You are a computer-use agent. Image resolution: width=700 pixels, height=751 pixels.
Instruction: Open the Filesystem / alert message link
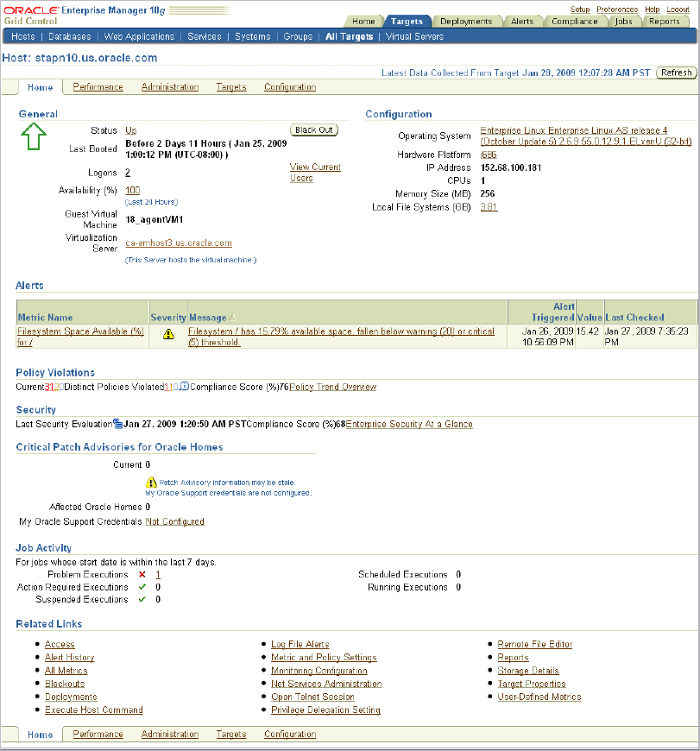coord(341,337)
